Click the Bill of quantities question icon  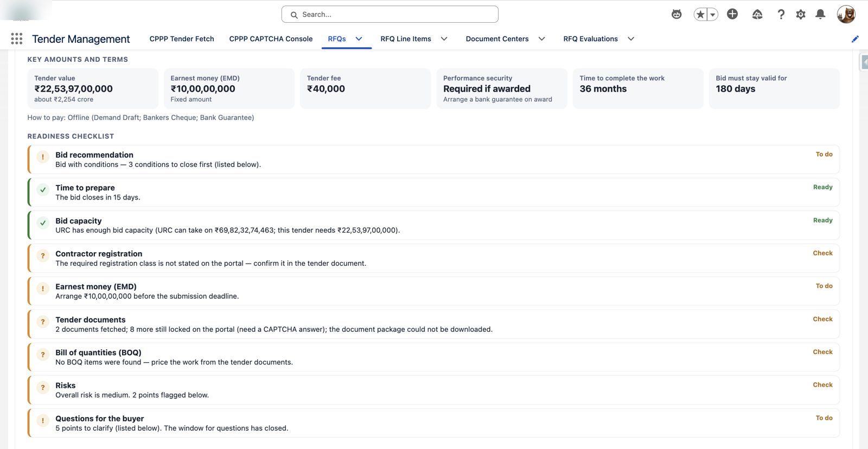point(43,355)
